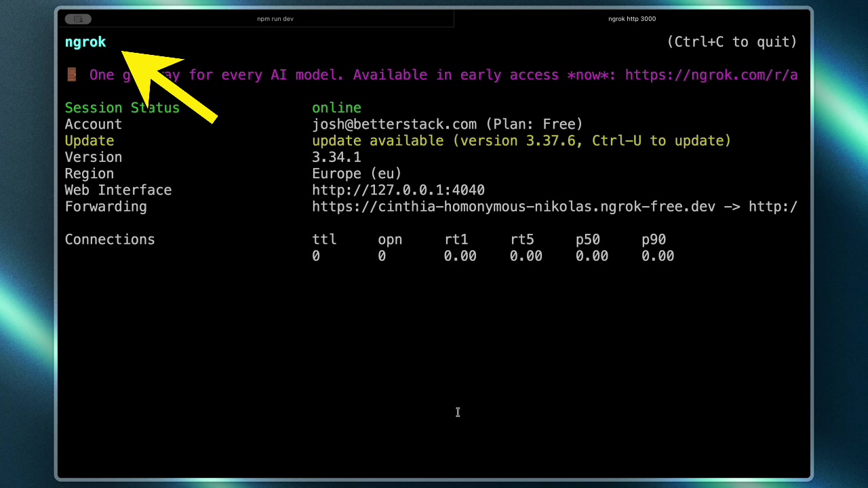Click the Europe (eu) Region value
The height and width of the screenshot is (488, 868).
(356, 174)
